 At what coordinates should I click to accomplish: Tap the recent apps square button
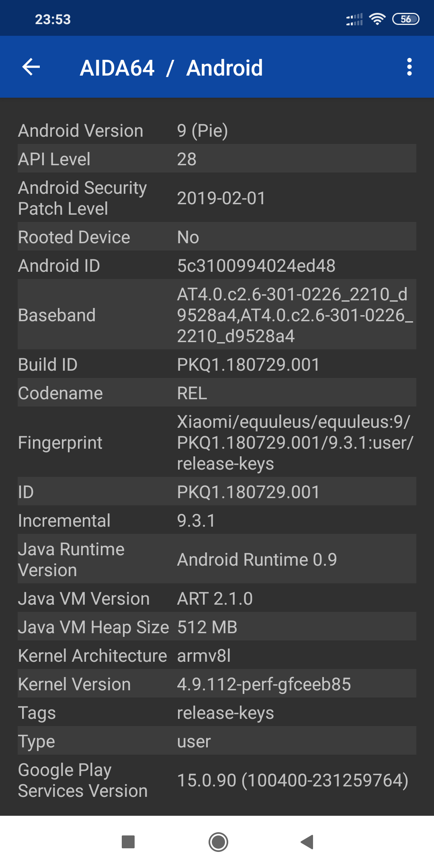point(128,841)
